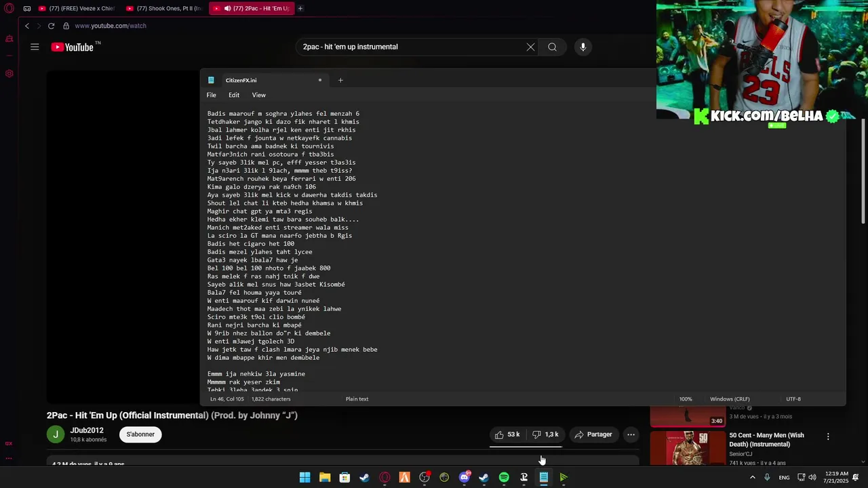The width and height of the screenshot is (868, 488).
Task: Click line 'Maghir chat gpt ya mta3 regis'
Action: pyautogui.click(x=260, y=211)
